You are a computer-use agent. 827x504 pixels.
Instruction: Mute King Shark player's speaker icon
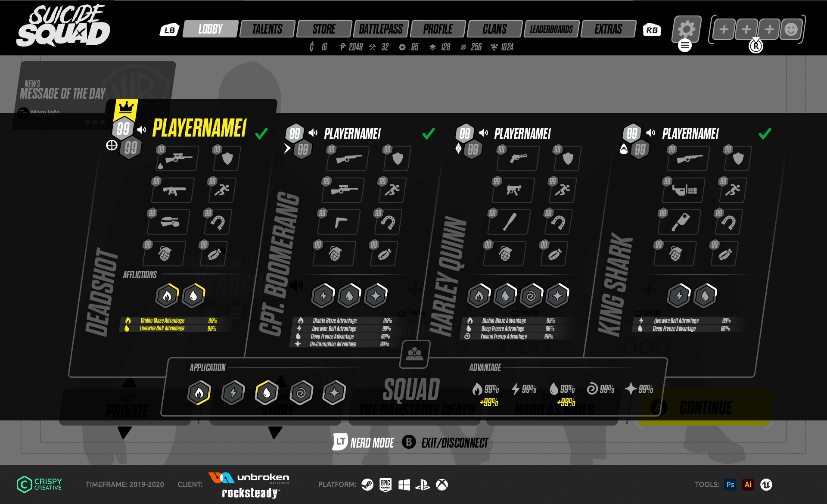pos(650,133)
